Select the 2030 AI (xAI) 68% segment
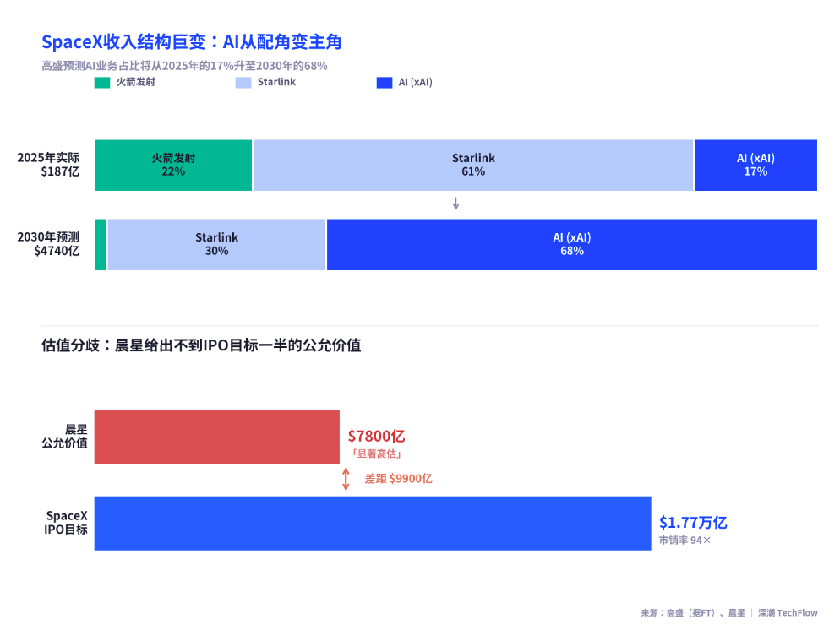 coord(572,244)
